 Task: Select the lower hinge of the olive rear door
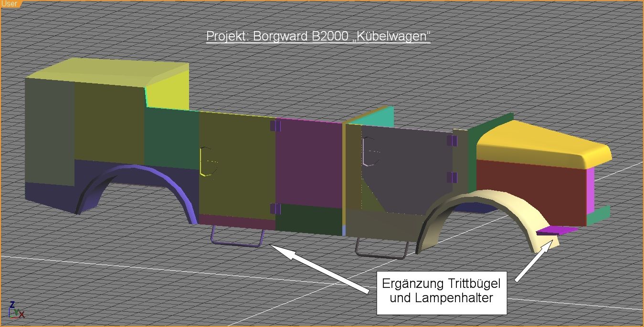pyautogui.click(x=275, y=209)
